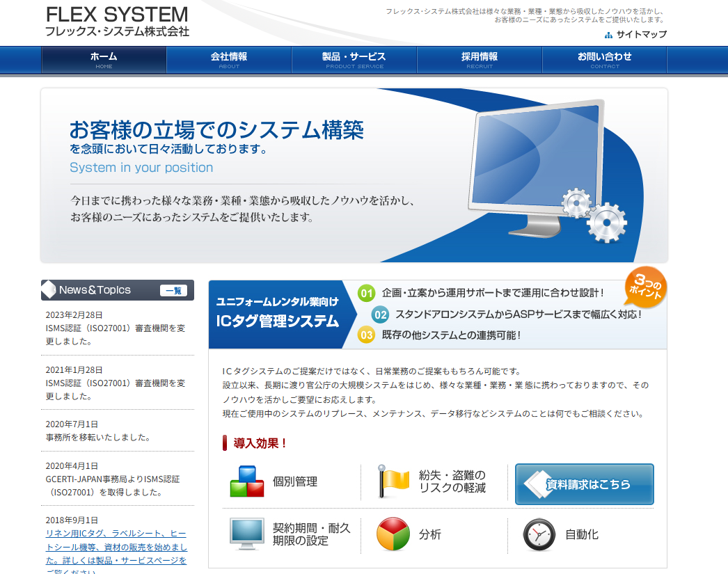
Task: Click the スタンドアロンシステムからASPサービス point text
Action: click(x=518, y=314)
